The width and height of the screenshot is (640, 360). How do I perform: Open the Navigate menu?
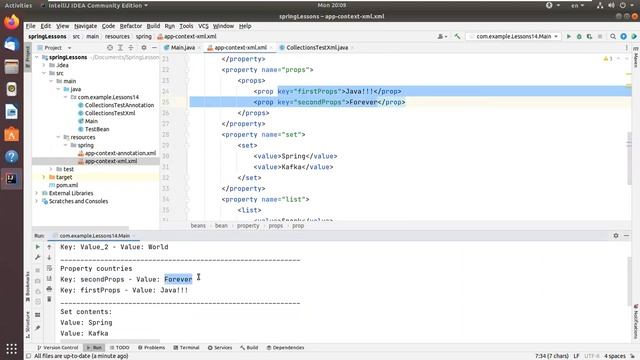click(x=85, y=26)
